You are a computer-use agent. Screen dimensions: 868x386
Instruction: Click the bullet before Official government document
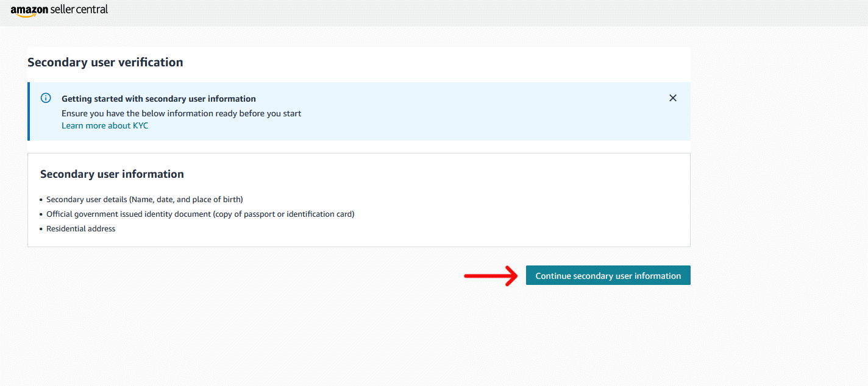point(41,215)
